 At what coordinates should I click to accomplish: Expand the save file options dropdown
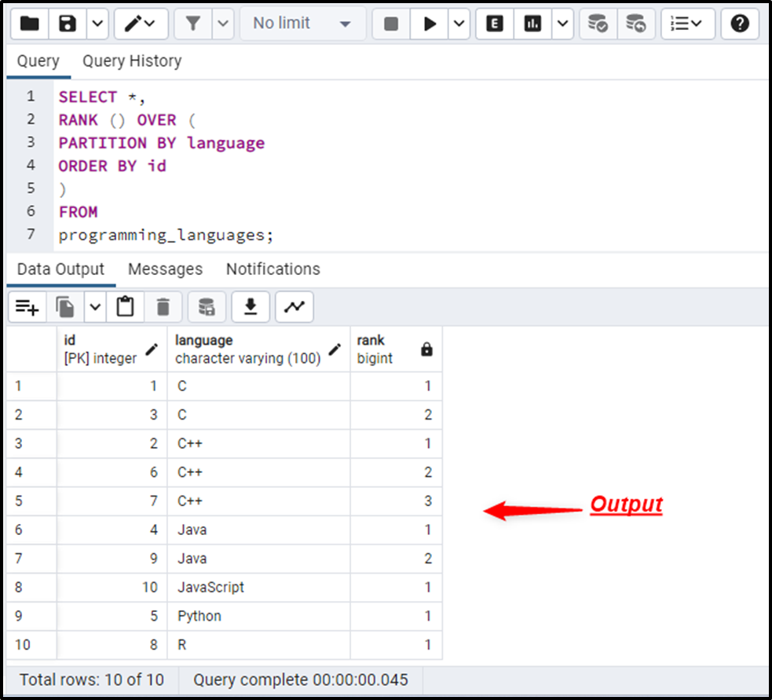(96, 24)
